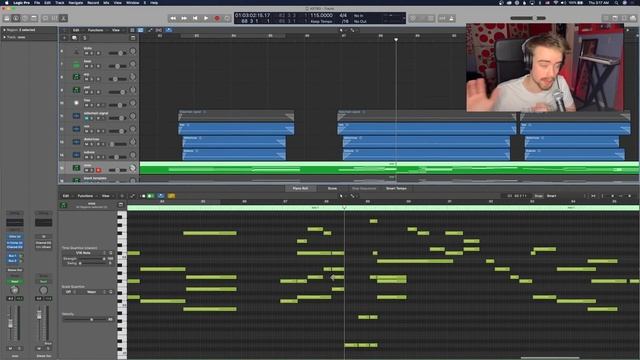Screen dimensions: 640x360
Task: Open tracks area Edit menu
Action: [76, 30]
